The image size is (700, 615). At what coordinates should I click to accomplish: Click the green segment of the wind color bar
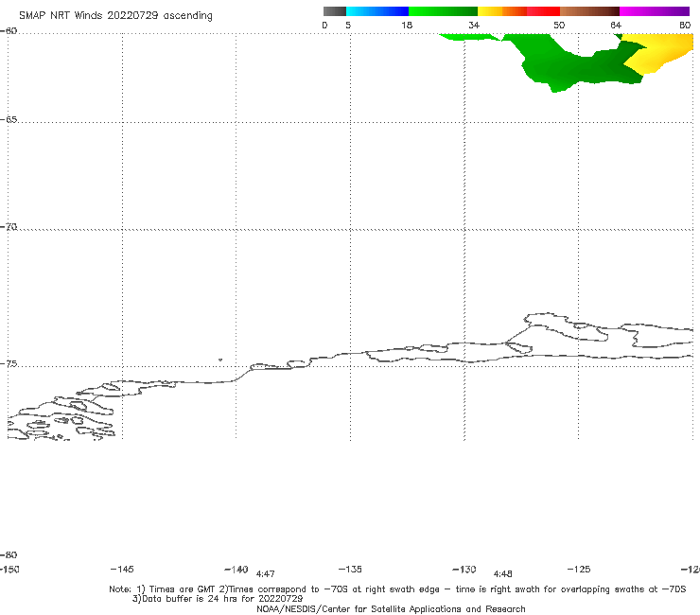click(x=443, y=11)
